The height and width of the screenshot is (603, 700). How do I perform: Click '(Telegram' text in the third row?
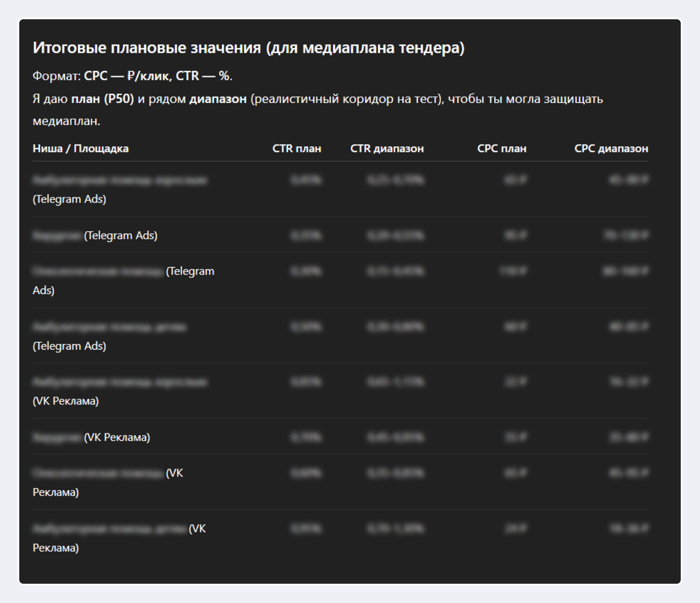[x=190, y=271]
